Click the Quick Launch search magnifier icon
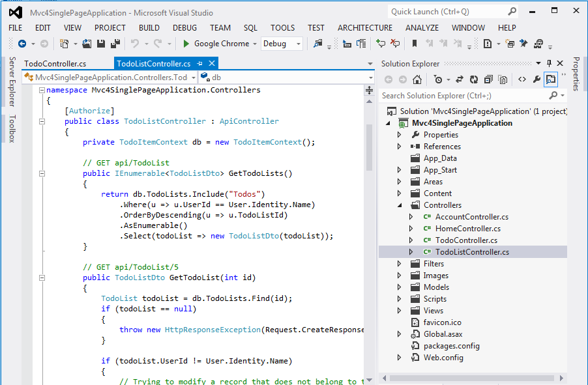588x385 pixels. click(512, 12)
